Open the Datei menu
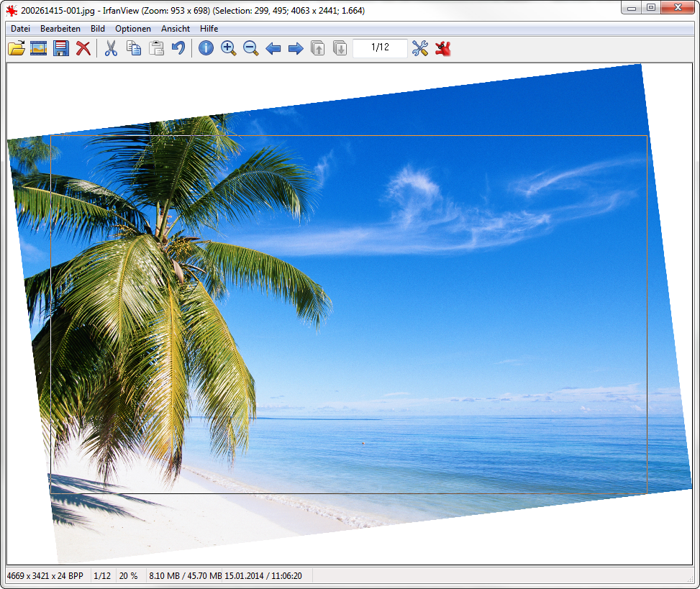 [x=21, y=29]
